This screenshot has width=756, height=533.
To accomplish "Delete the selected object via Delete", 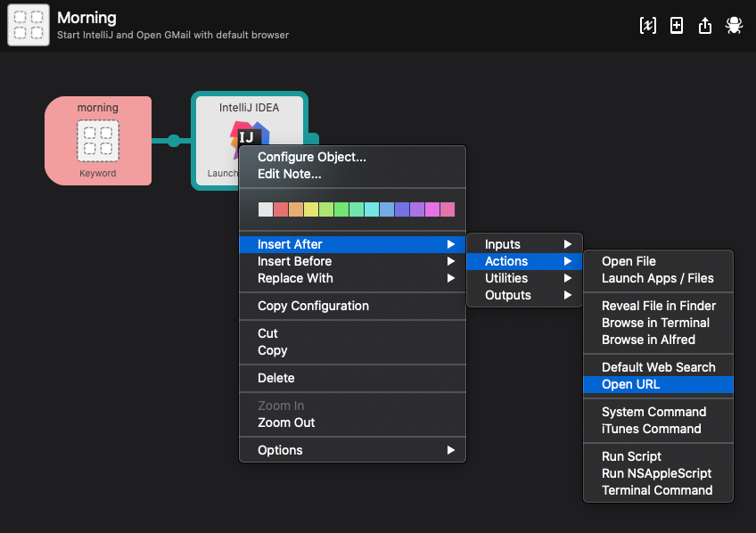I will point(276,378).
